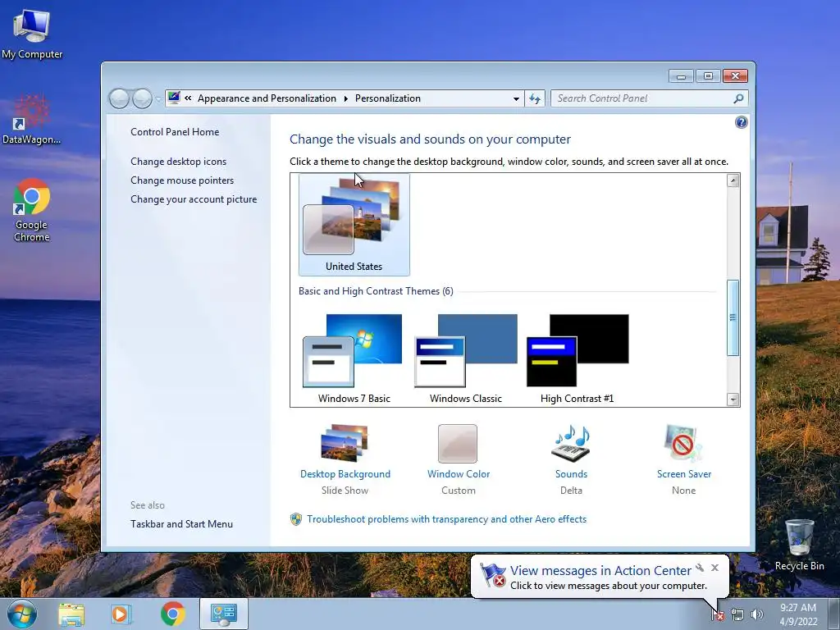Select the Recycle Bin desktop icon
Viewport: 840px width, 630px height.
[799, 545]
